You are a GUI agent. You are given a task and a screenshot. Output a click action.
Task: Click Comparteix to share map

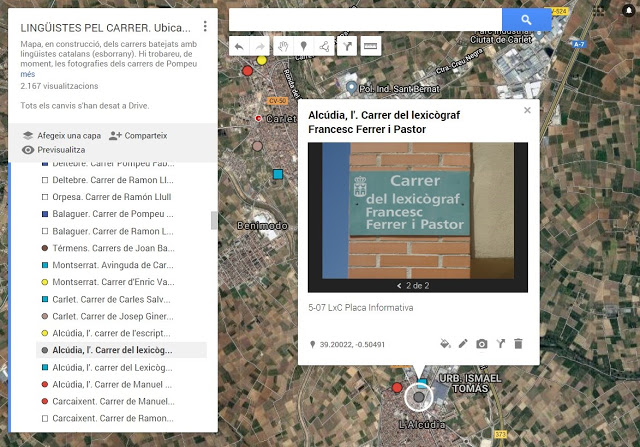point(138,136)
